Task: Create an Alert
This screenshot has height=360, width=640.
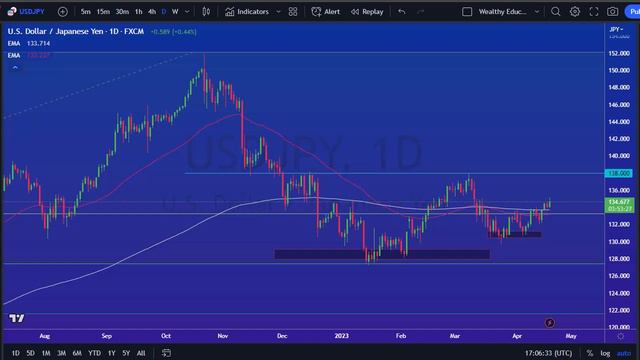Action: [x=325, y=12]
